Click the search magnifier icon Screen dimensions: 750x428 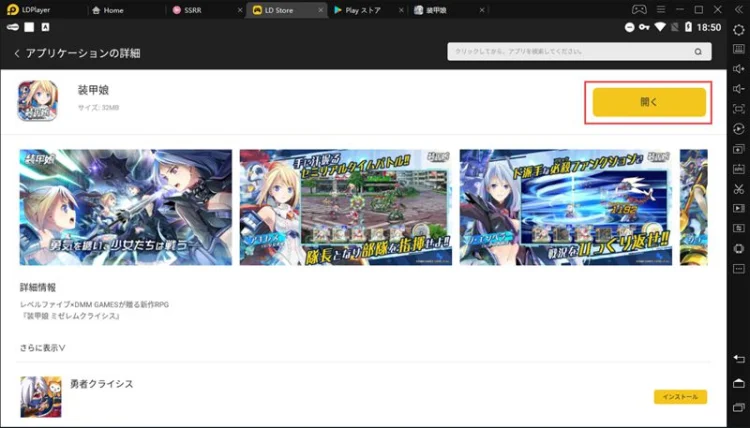pyautogui.click(x=698, y=52)
